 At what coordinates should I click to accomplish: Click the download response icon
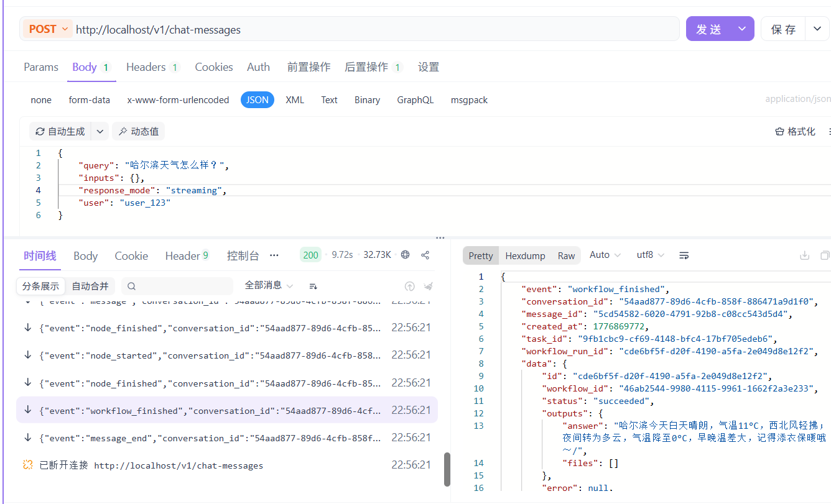click(804, 255)
